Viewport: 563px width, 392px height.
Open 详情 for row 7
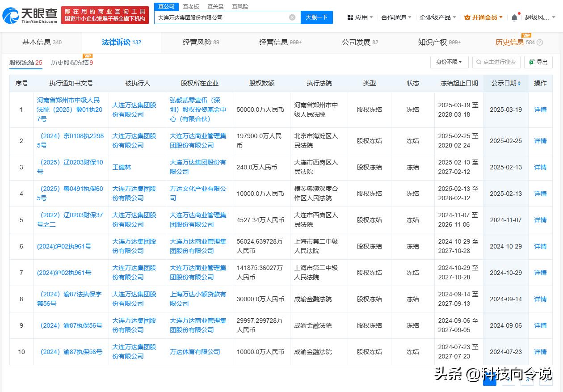point(540,273)
